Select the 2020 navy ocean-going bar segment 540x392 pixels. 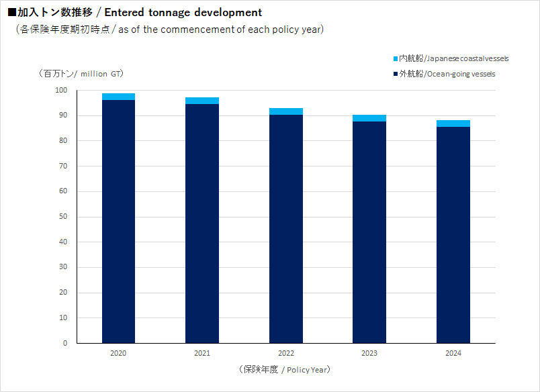click(x=118, y=222)
